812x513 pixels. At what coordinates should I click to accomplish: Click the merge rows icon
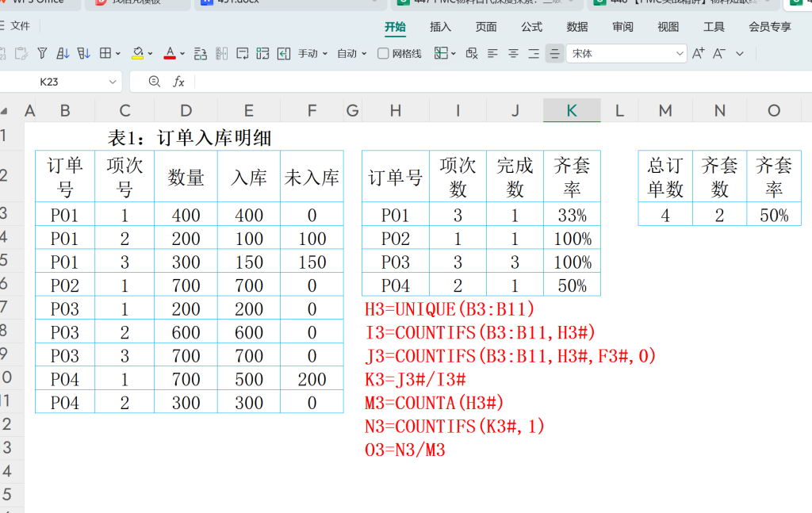pos(201,53)
